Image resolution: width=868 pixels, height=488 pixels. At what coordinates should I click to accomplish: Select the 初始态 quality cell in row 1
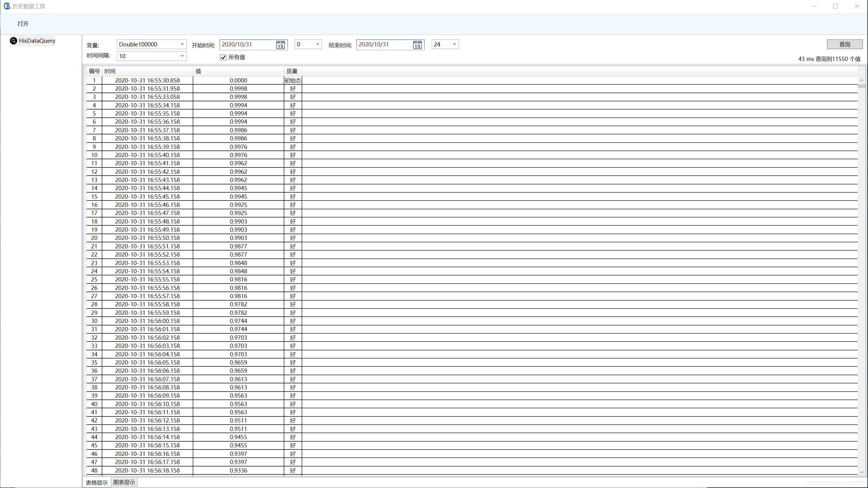293,80
